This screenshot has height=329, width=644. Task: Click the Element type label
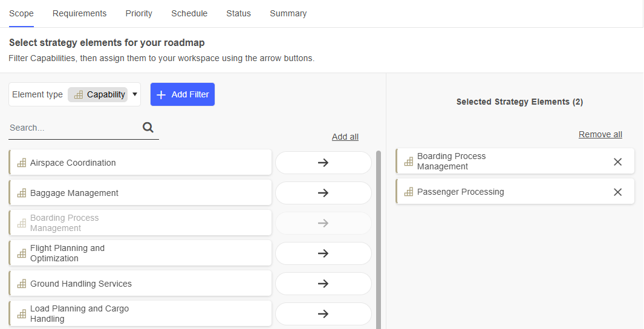click(37, 94)
